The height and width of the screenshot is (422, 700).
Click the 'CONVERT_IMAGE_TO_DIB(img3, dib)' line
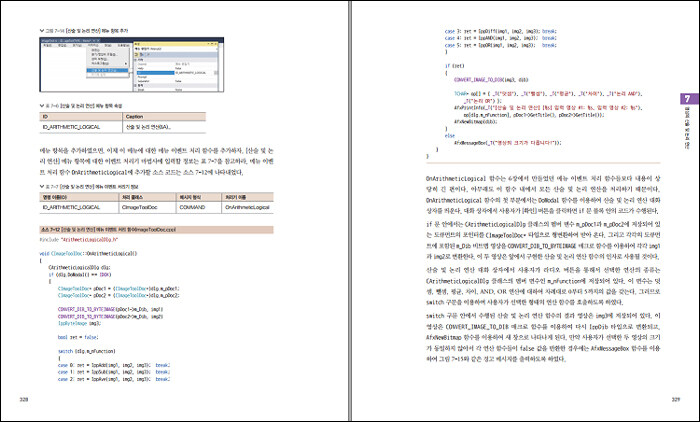click(491, 80)
